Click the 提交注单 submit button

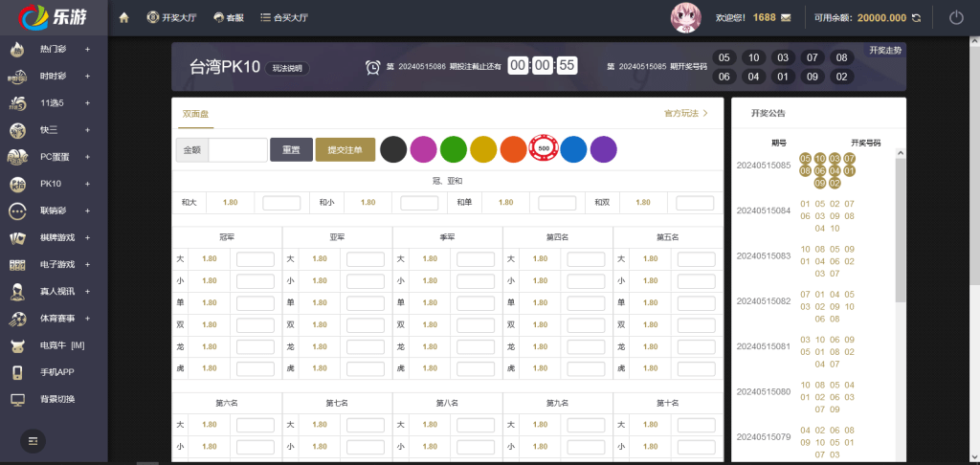[345, 150]
